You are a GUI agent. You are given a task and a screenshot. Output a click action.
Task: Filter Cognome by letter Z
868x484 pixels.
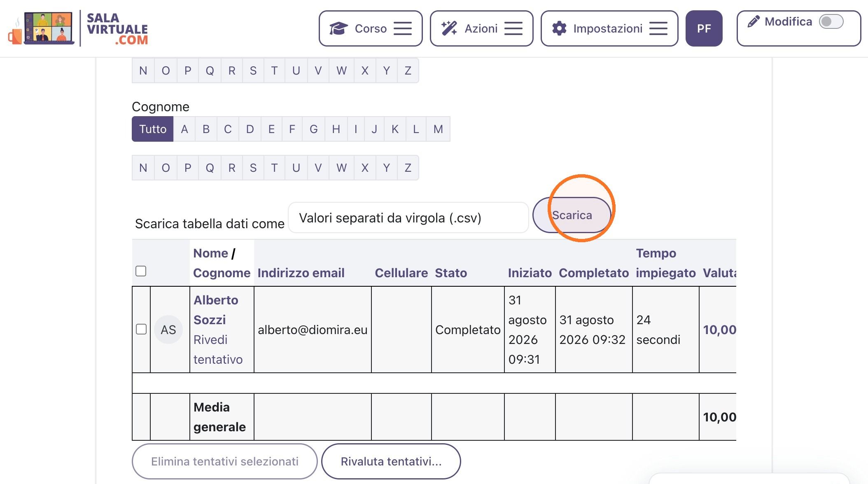[408, 168]
